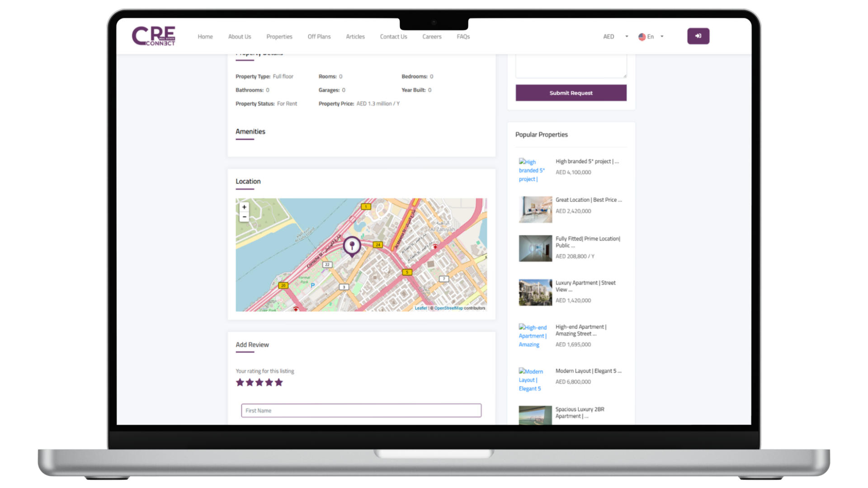Select the fourth rating star

click(x=269, y=383)
